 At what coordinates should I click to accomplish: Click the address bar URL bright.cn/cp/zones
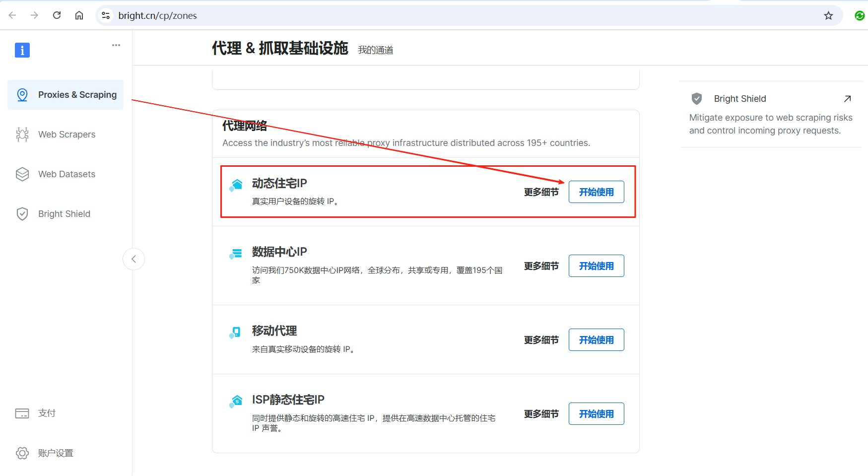pyautogui.click(x=157, y=15)
